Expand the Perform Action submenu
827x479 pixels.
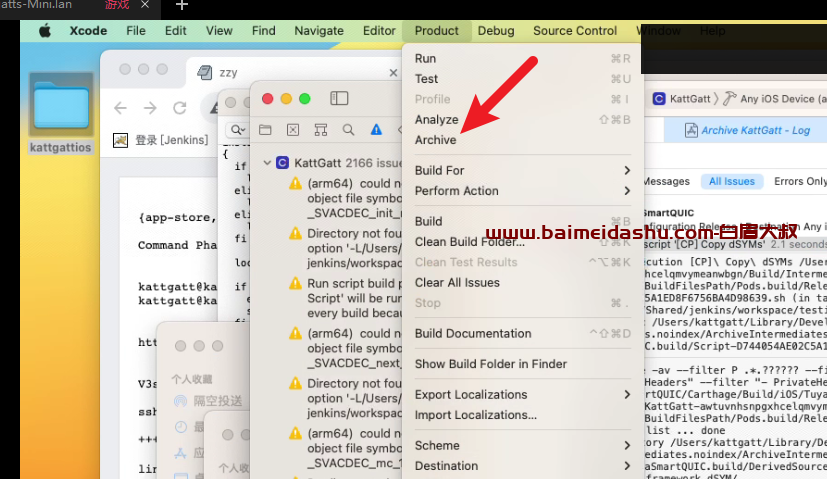click(522, 191)
